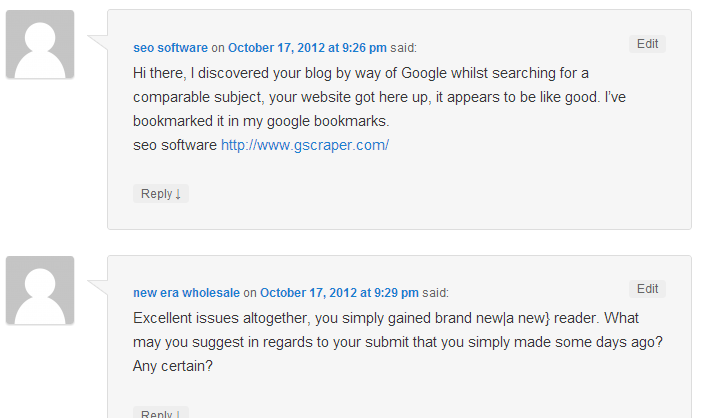Screen dimensions: 712x418
Task: Open the October 17, 2012 9:26 pm permalink
Action: (x=294, y=47)
